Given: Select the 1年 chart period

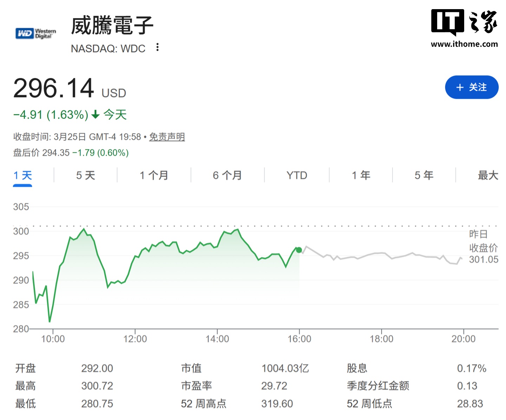Looking at the screenshot, I should coord(361,175).
